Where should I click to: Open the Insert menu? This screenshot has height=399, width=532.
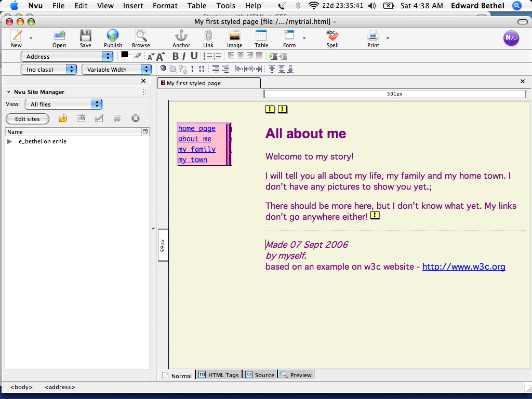pyautogui.click(x=133, y=6)
